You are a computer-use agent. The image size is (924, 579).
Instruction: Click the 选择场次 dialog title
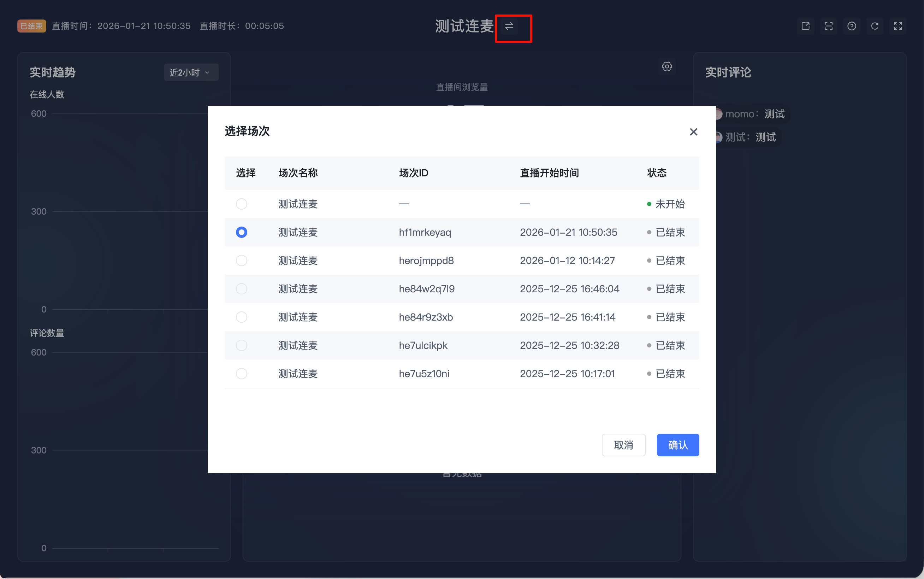tap(247, 131)
